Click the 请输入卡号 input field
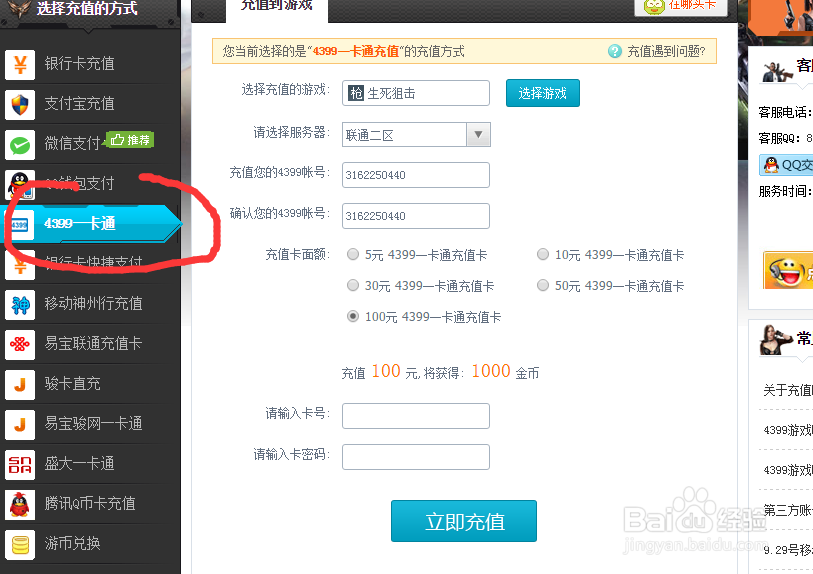This screenshot has height=574, width=813. [416, 416]
